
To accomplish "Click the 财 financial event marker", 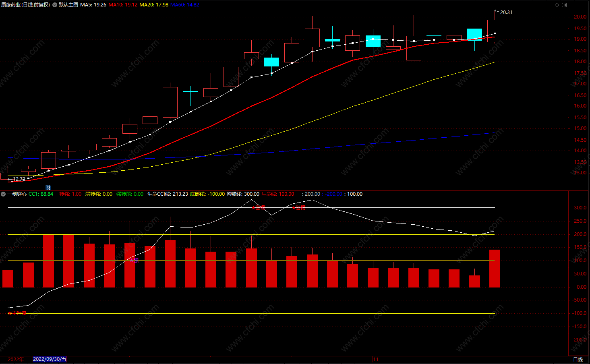I will [x=48, y=188].
